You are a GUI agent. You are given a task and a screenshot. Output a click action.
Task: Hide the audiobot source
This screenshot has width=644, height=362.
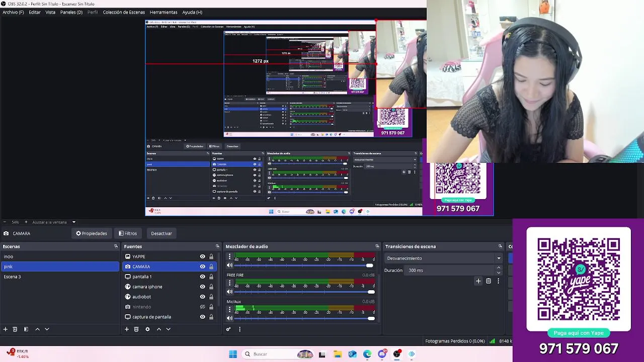tap(203, 297)
